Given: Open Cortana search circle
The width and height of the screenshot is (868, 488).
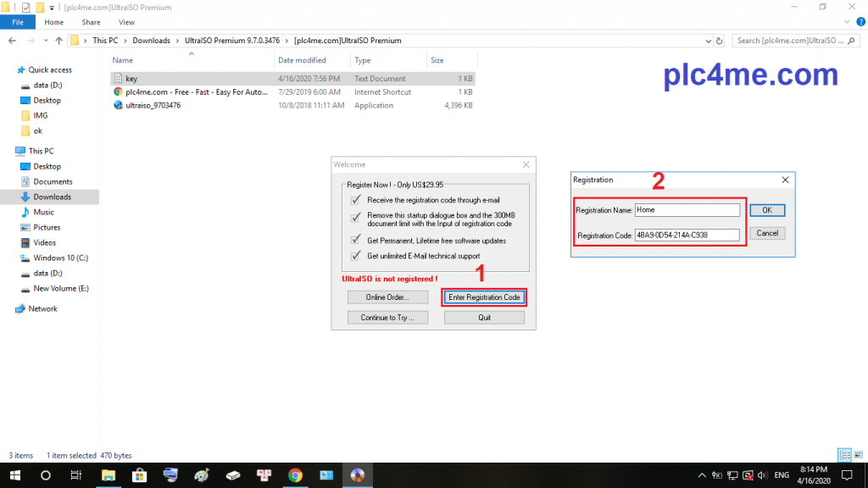Looking at the screenshot, I should tap(46, 475).
